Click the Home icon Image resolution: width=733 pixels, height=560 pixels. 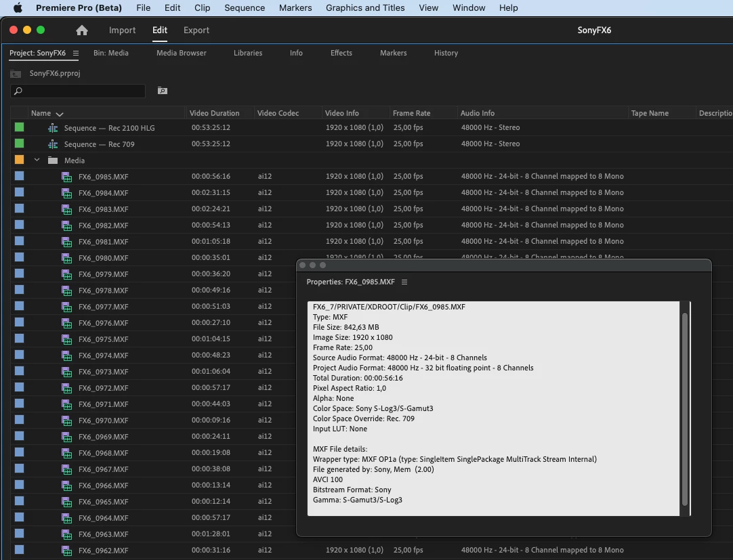pyautogui.click(x=82, y=30)
